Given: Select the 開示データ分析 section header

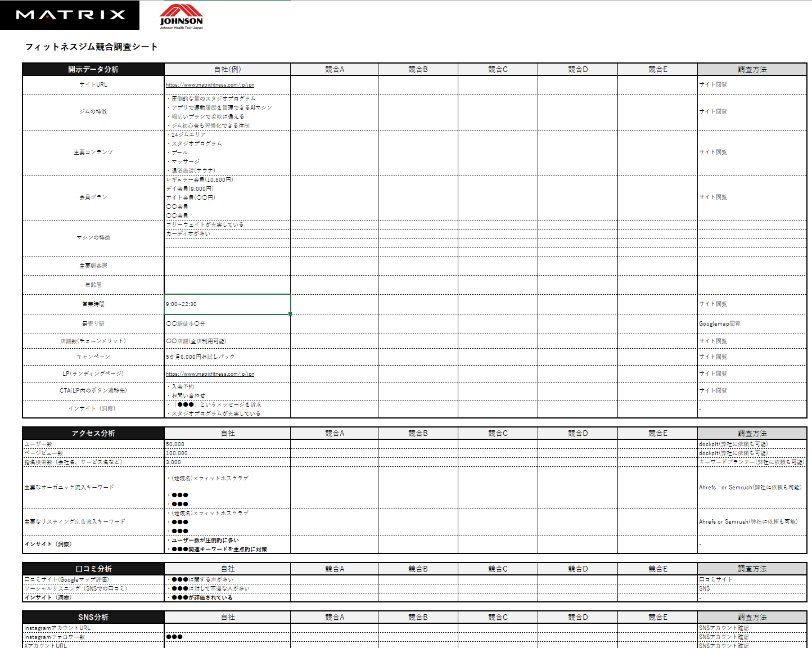Looking at the screenshot, I should tap(93, 69).
